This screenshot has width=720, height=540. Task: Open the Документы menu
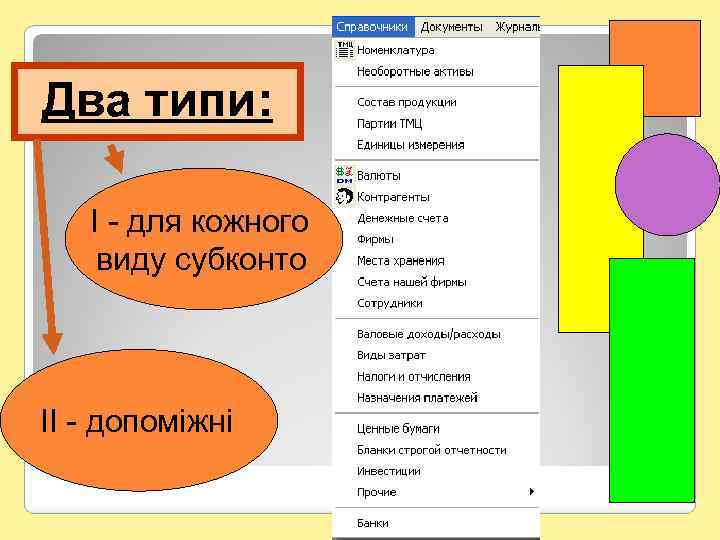tap(451, 27)
